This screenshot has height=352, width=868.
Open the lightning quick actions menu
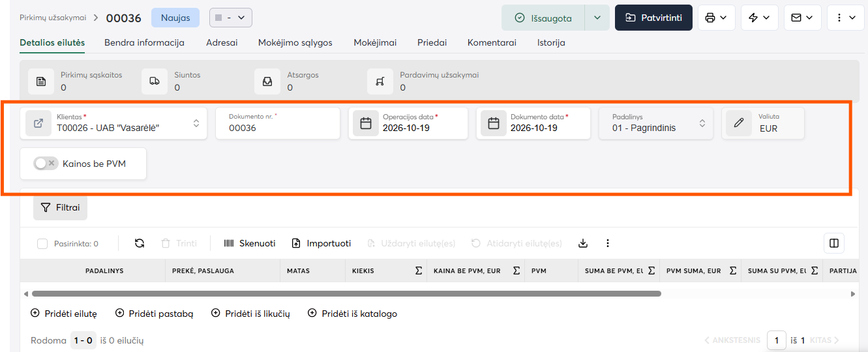760,18
